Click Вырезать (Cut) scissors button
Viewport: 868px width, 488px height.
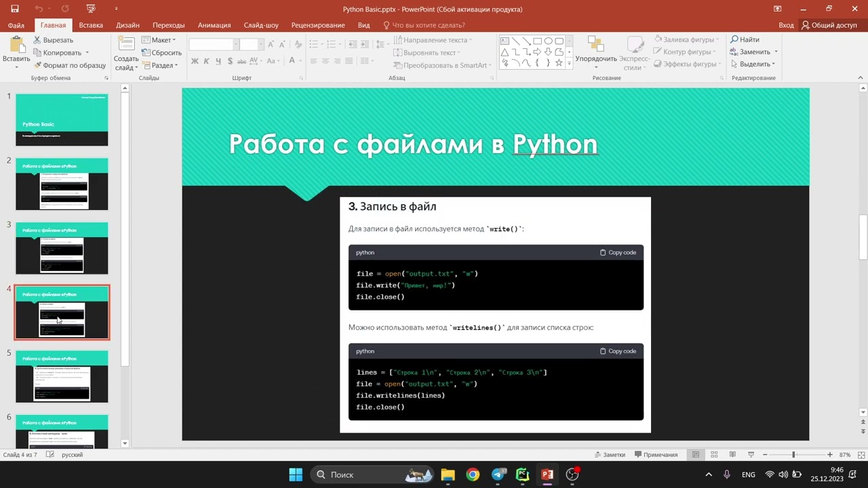pos(53,40)
